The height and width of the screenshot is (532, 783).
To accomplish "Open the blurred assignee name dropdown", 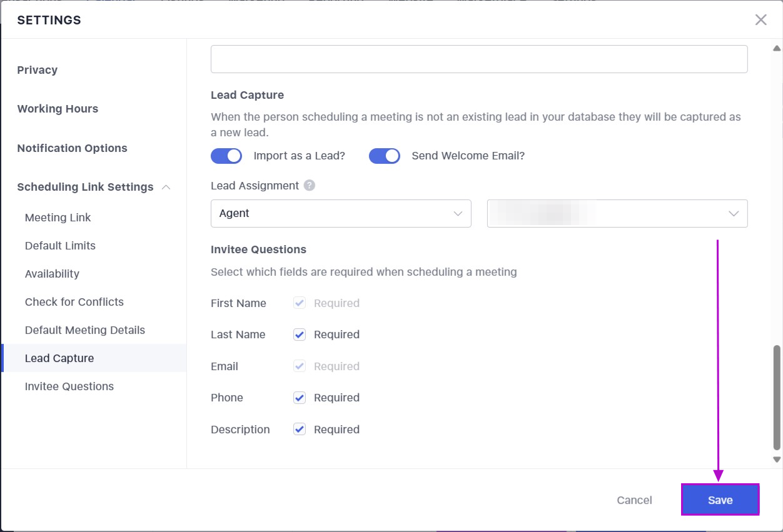I will point(617,214).
